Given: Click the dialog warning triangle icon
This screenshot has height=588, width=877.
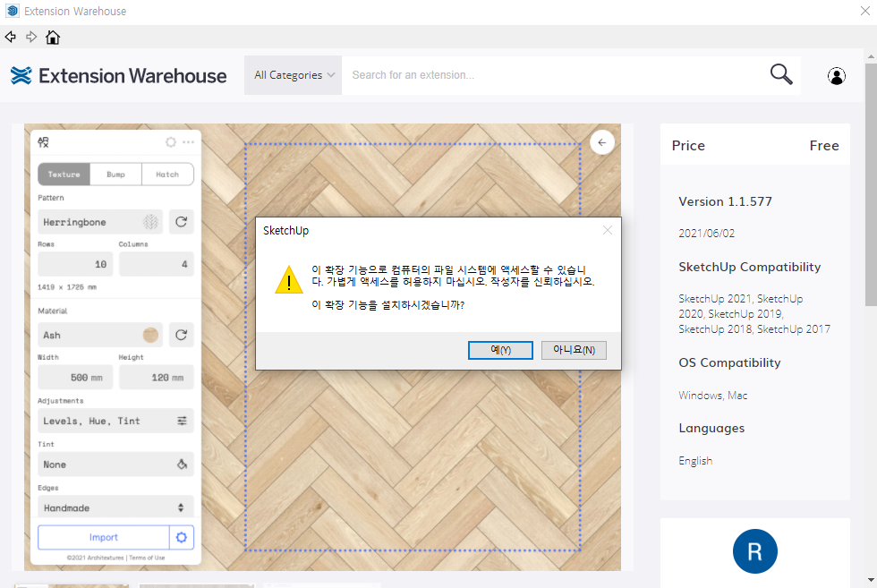Looking at the screenshot, I should point(289,280).
